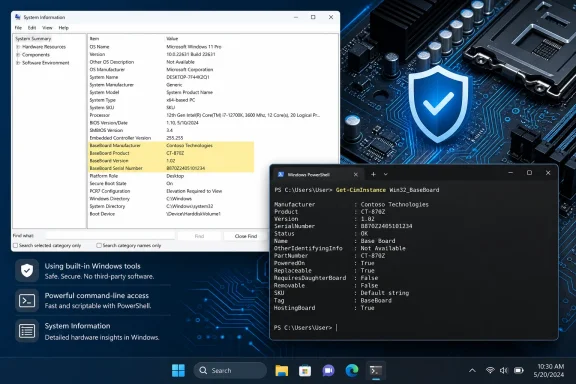Close the Windows PowerShell tab
576x384 pixels.
pos(356,175)
